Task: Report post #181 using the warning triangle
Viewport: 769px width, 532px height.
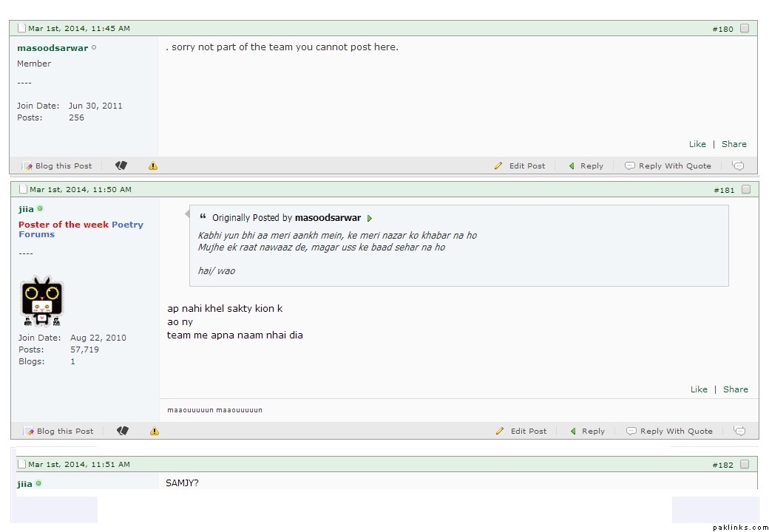Action: [x=155, y=432]
